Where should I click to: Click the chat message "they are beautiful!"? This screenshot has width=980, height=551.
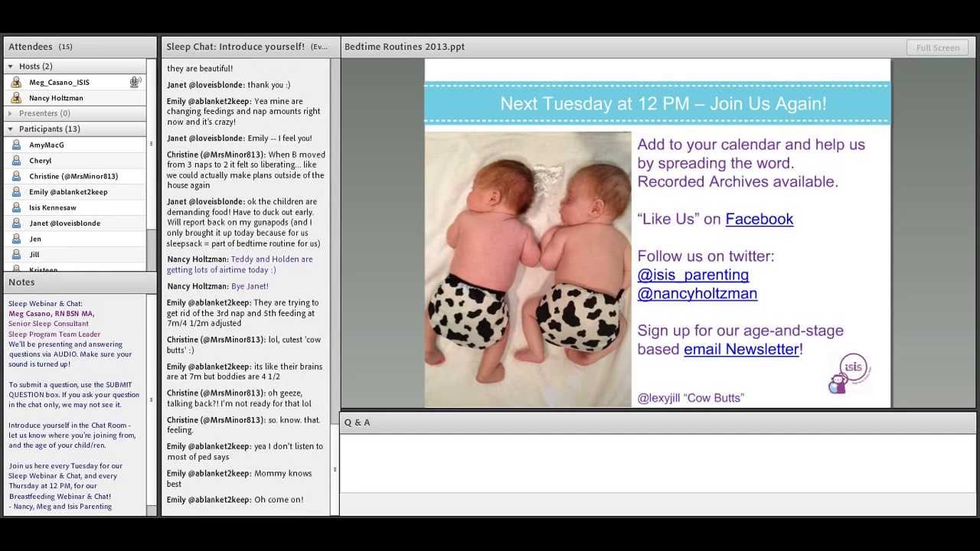click(x=200, y=69)
